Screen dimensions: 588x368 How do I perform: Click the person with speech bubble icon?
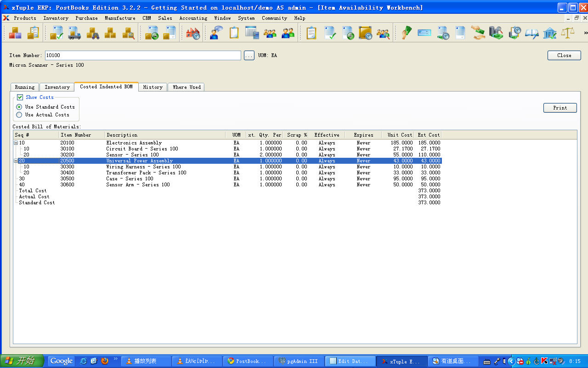(x=216, y=33)
